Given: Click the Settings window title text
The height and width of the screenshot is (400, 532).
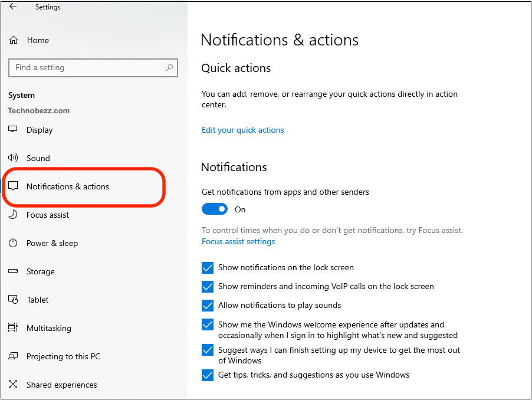Looking at the screenshot, I should point(48,7).
